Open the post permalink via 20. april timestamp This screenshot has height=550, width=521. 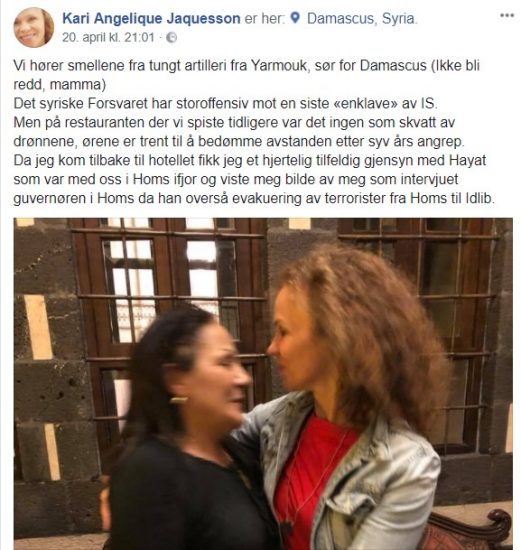point(108,37)
